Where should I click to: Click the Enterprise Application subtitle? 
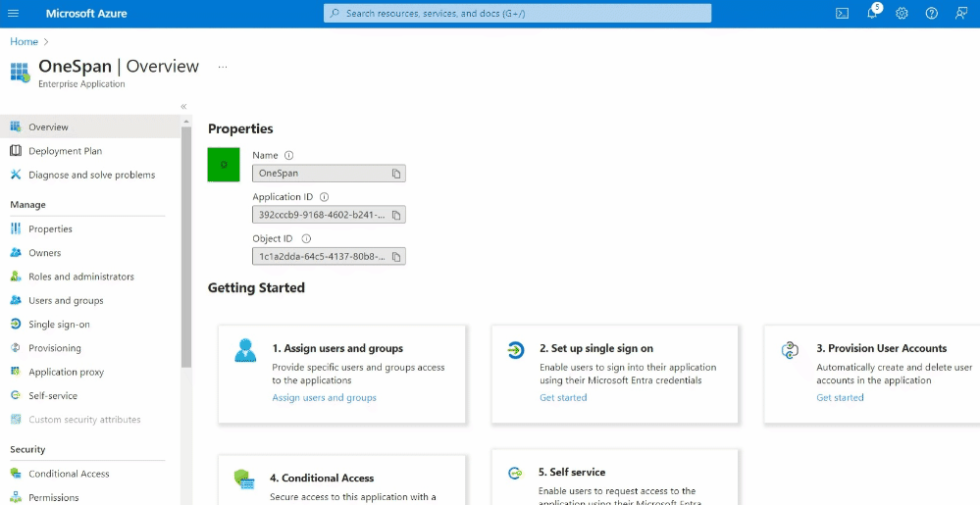(x=81, y=83)
